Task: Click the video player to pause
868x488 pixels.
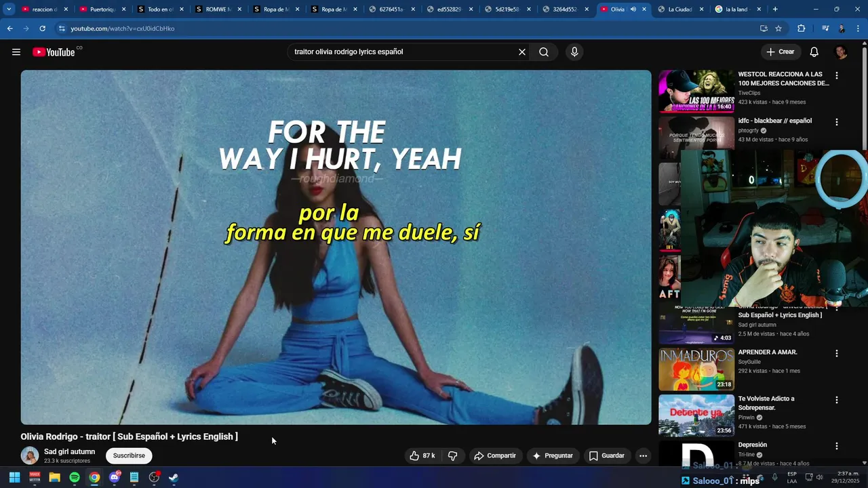Action: [x=336, y=247]
